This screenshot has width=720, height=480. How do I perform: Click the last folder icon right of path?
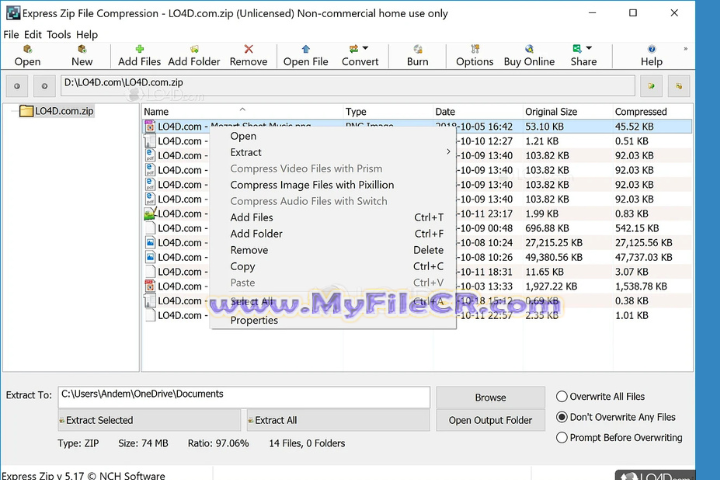click(679, 86)
